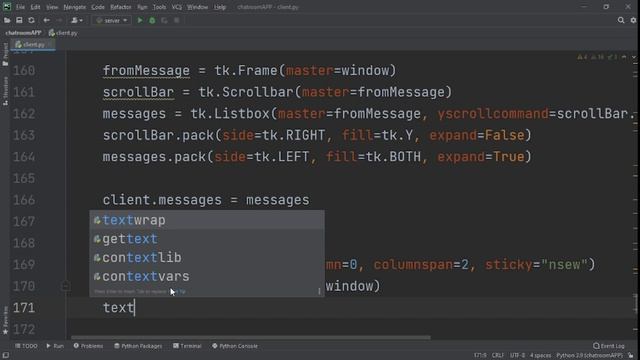
Task: Open the Structure tool window sidebar
Action: [5, 91]
